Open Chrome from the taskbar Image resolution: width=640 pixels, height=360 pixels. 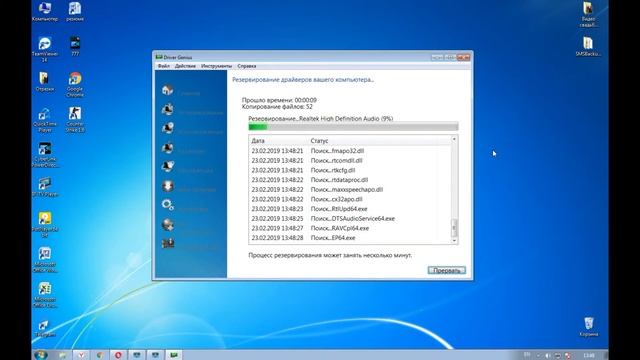point(100,355)
